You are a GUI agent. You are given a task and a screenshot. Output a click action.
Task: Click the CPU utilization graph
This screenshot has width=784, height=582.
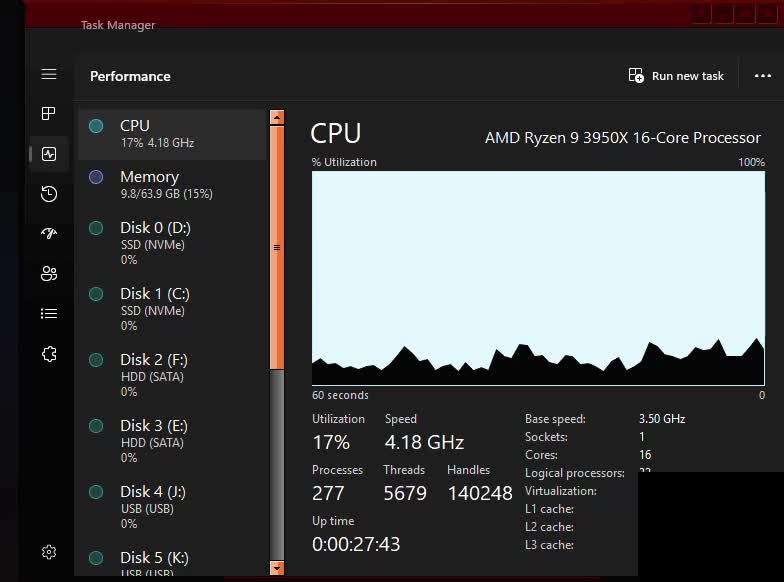point(538,277)
